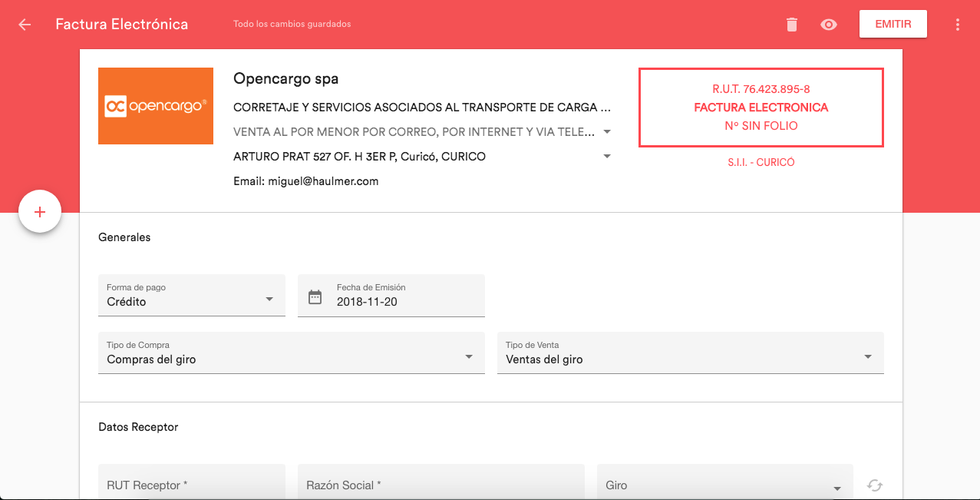The image size is (980, 500).
Task: Click the FACTURA ELECTRONICA folio box
Action: pos(761,108)
